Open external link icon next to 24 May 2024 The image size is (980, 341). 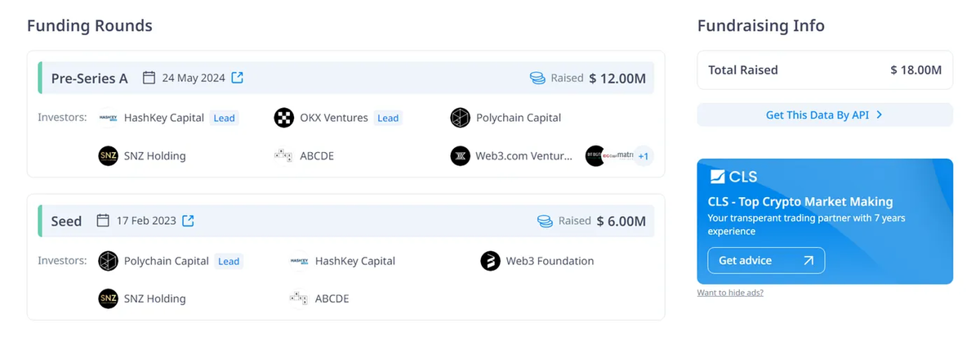click(238, 78)
